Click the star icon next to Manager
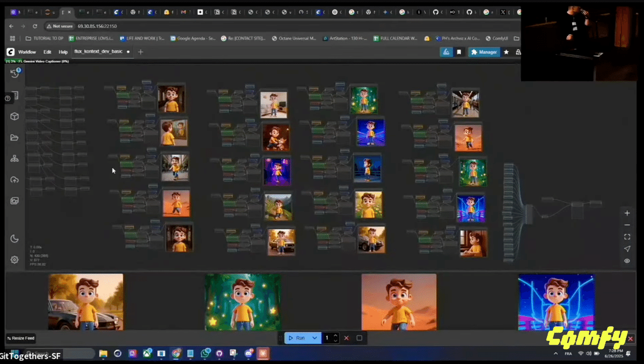This screenshot has width=644, height=364. (x=507, y=52)
